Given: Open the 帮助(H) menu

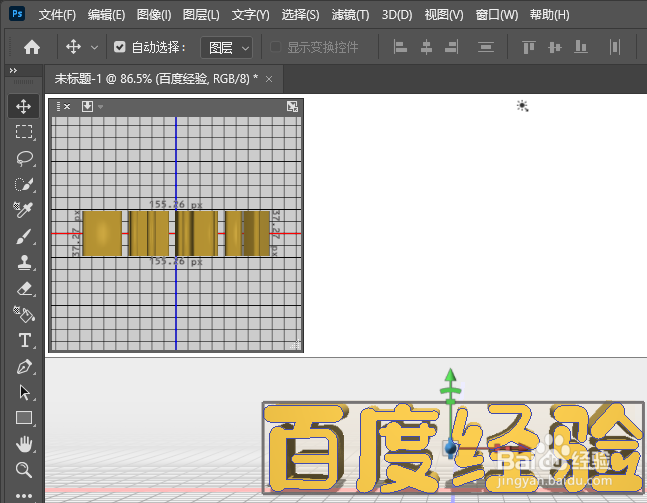Looking at the screenshot, I should click(x=549, y=15).
